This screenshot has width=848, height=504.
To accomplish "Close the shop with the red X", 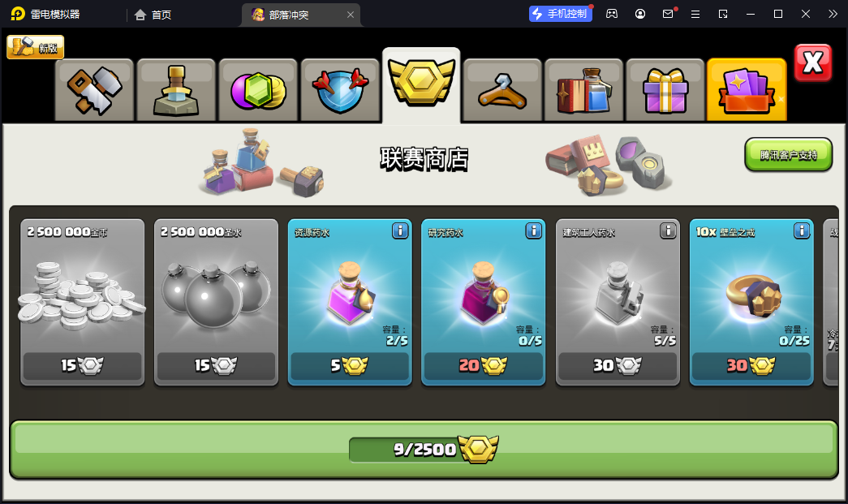I will point(813,62).
